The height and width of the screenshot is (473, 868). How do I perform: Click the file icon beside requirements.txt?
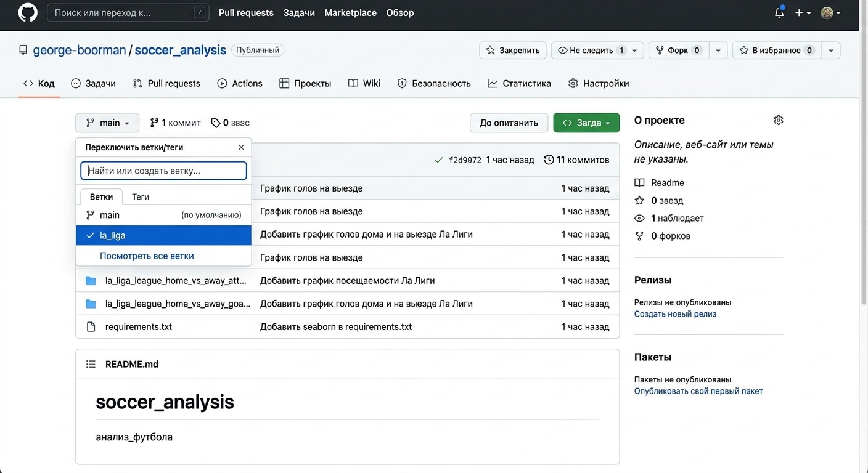tap(91, 327)
